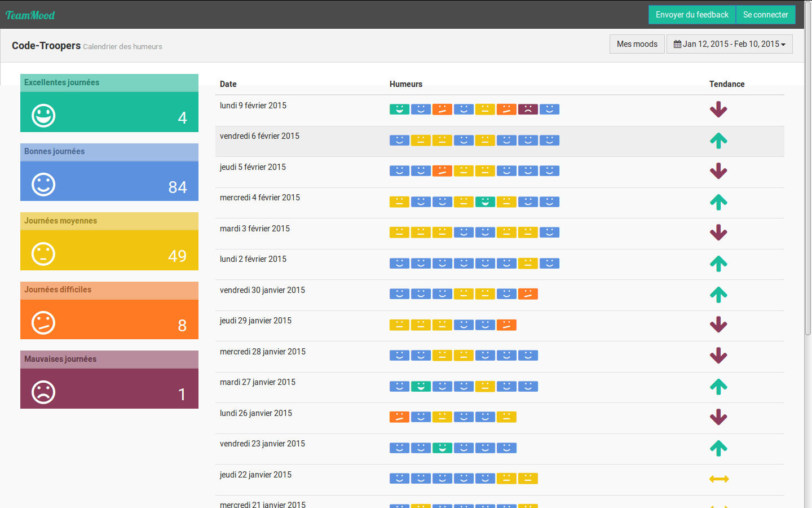Image resolution: width=812 pixels, height=508 pixels.
Task: Click the dark red bad mood on lundi 9 février
Action: (528, 110)
